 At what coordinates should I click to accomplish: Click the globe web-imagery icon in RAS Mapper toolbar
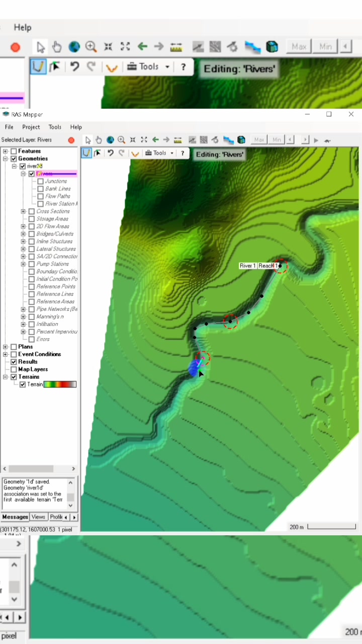tap(110, 140)
